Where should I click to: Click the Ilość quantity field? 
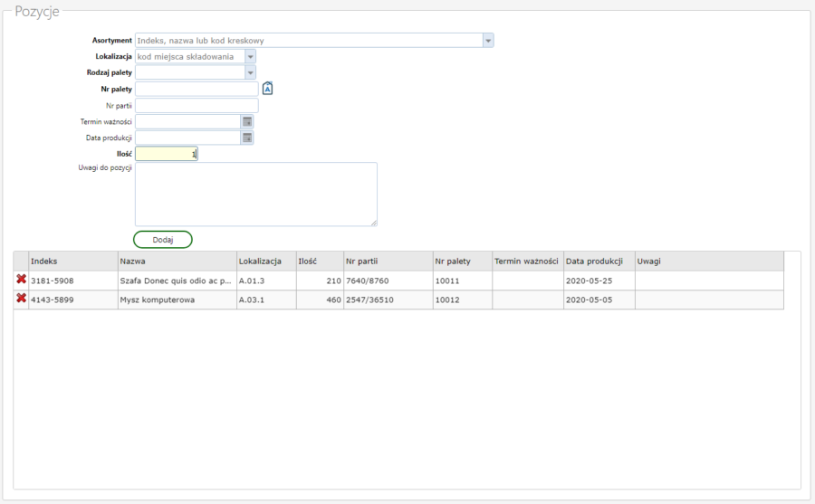(167, 154)
